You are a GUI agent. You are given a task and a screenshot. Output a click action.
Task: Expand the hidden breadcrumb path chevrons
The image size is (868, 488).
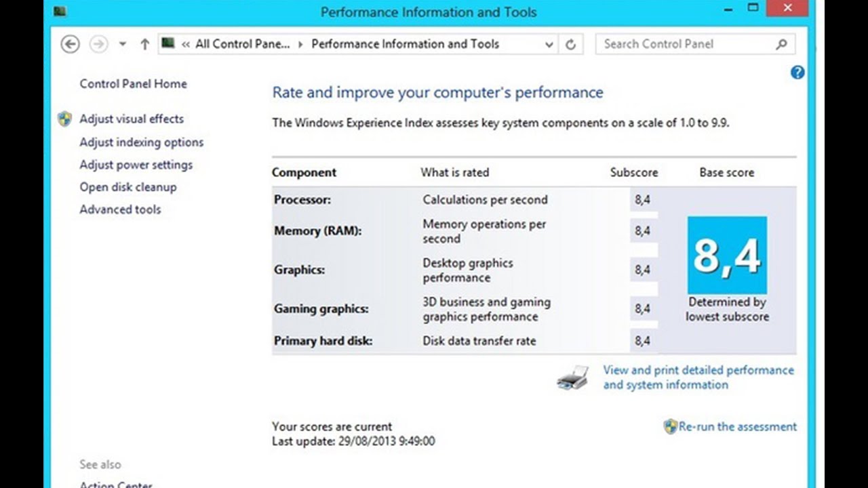point(185,44)
